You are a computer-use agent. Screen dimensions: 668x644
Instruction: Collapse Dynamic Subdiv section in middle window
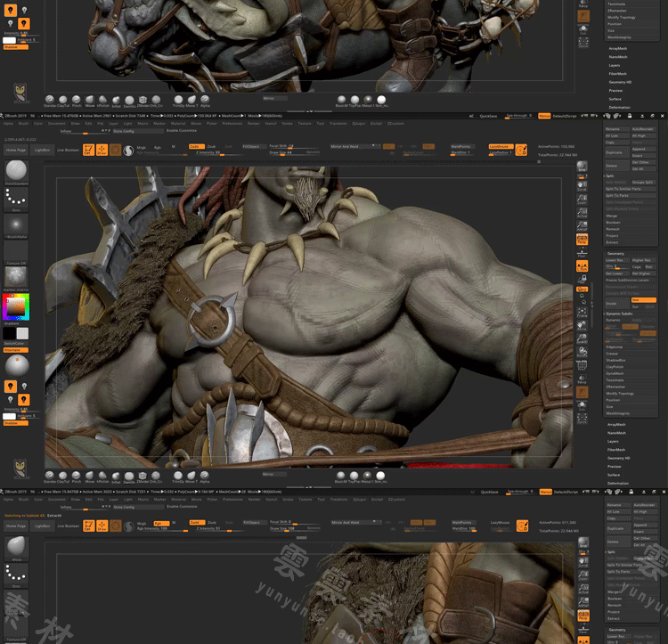click(619, 314)
